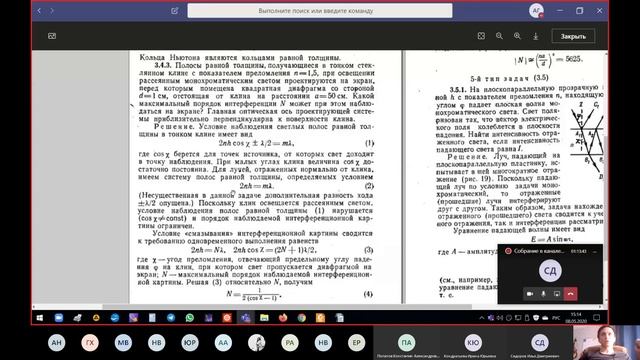Switch the РУС keyboard language indicator
This screenshot has width=640, height=360.
click(x=556, y=318)
